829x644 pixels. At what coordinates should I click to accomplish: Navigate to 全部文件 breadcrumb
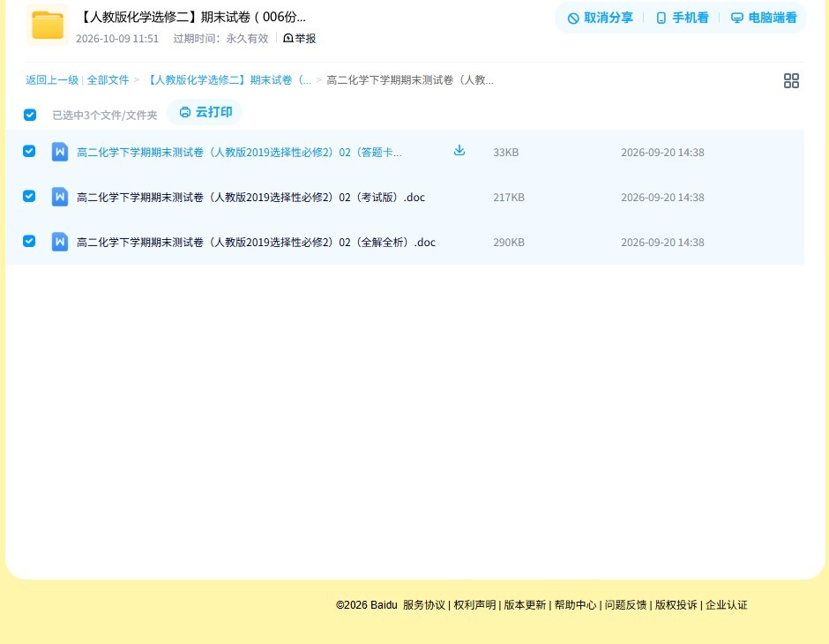pyautogui.click(x=108, y=80)
